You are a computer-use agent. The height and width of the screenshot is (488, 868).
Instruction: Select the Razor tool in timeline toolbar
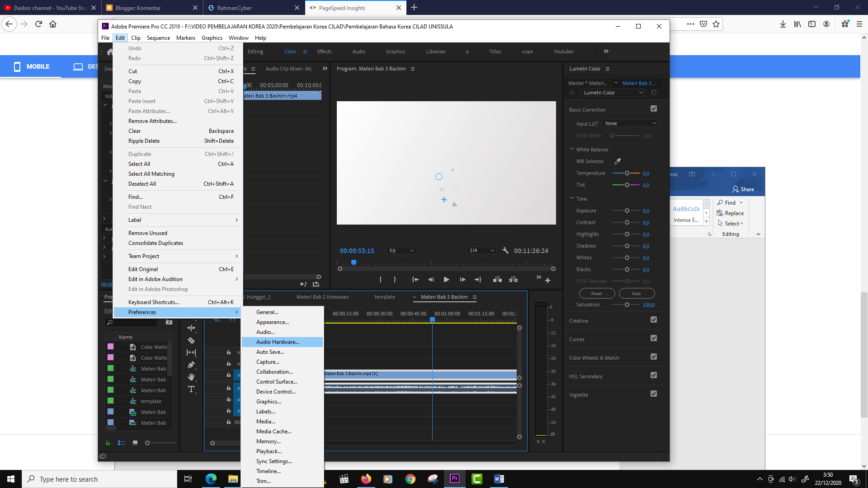click(191, 341)
